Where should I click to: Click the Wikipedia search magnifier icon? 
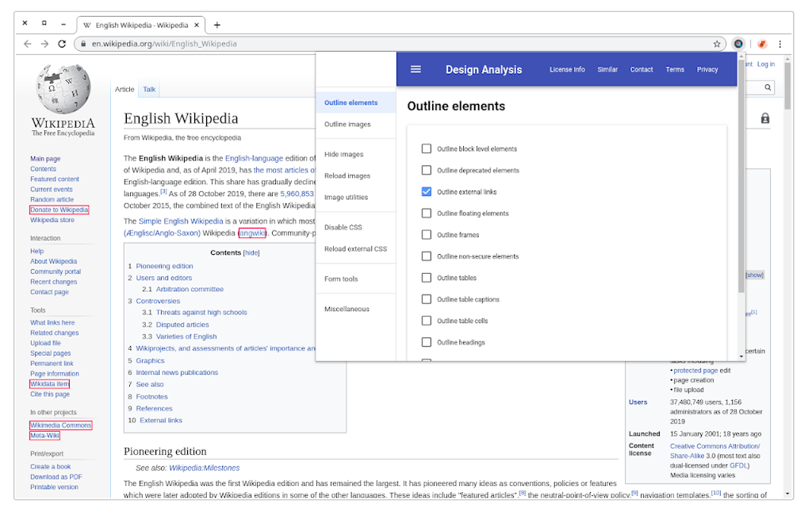768,87
